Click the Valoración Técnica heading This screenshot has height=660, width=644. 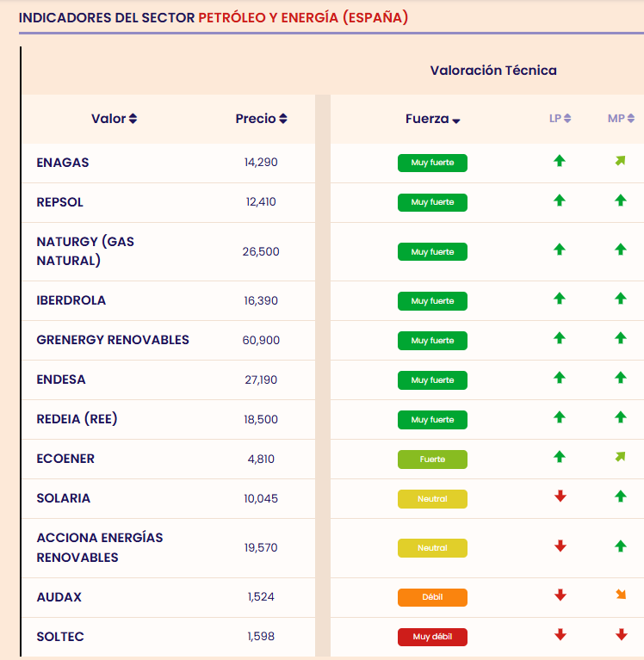pyautogui.click(x=493, y=71)
